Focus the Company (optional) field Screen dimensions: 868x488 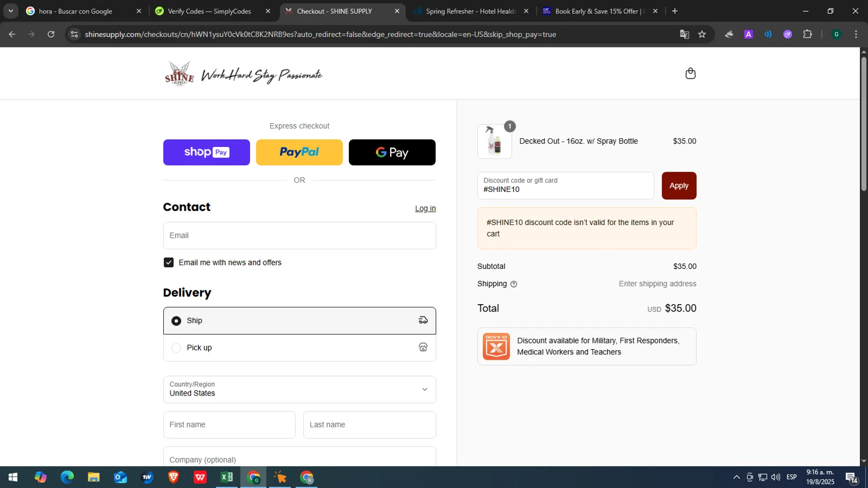click(x=299, y=457)
